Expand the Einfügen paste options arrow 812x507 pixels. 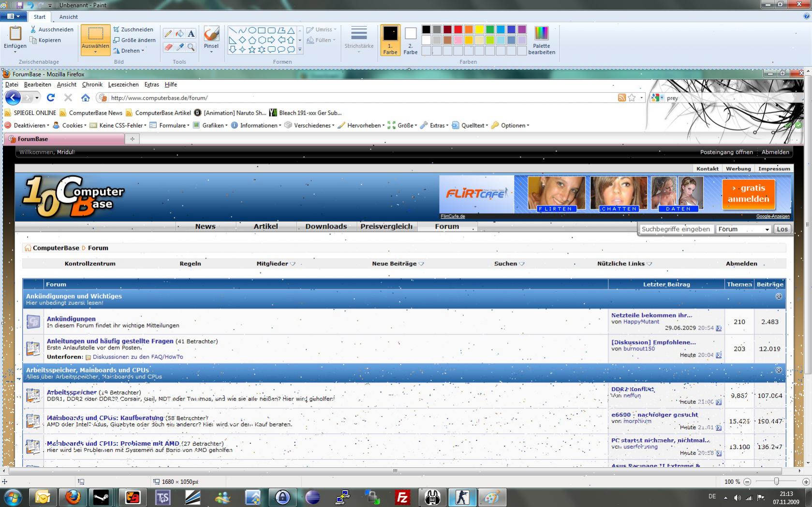15,52
